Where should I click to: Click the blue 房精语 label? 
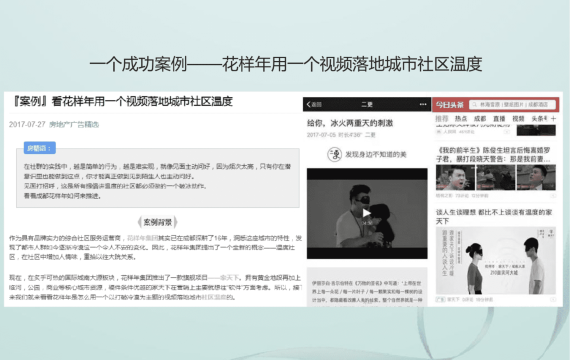pyautogui.click(x=40, y=148)
